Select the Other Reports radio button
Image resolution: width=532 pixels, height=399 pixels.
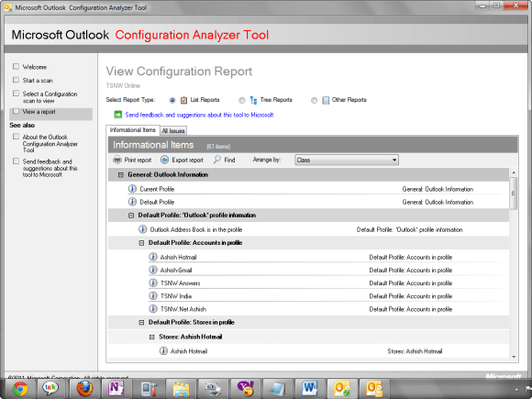tap(315, 100)
